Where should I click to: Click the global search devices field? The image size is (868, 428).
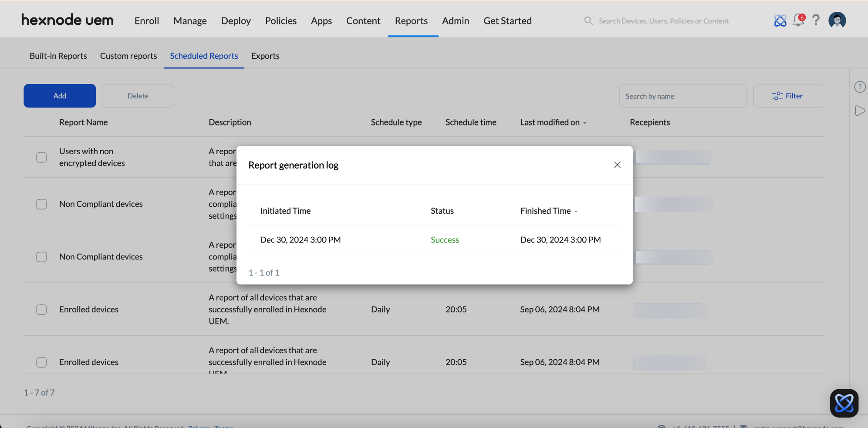pyautogui.click(x=663, y=21)
